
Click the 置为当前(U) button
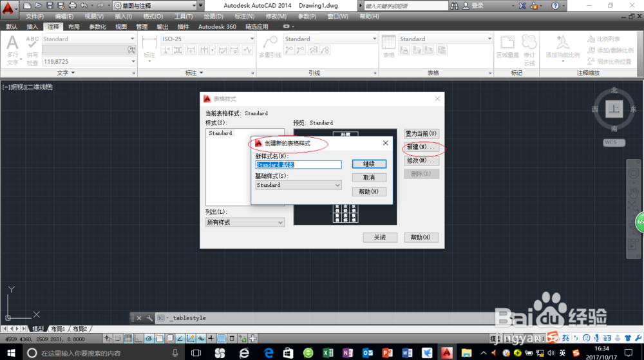point(421,133)
